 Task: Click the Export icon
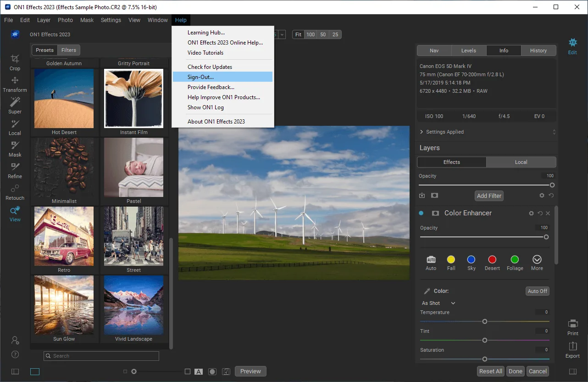coord(572,349)
